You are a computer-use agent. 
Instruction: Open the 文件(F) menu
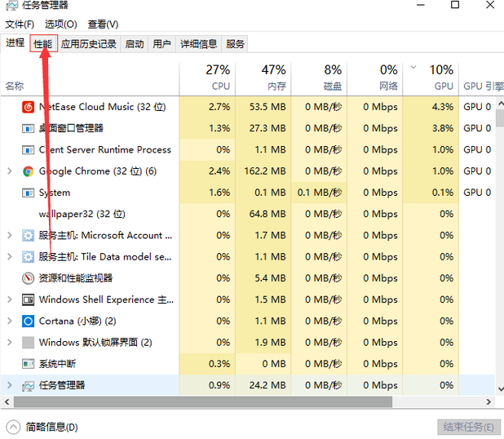pyautogui.click(x=20, y=24)
